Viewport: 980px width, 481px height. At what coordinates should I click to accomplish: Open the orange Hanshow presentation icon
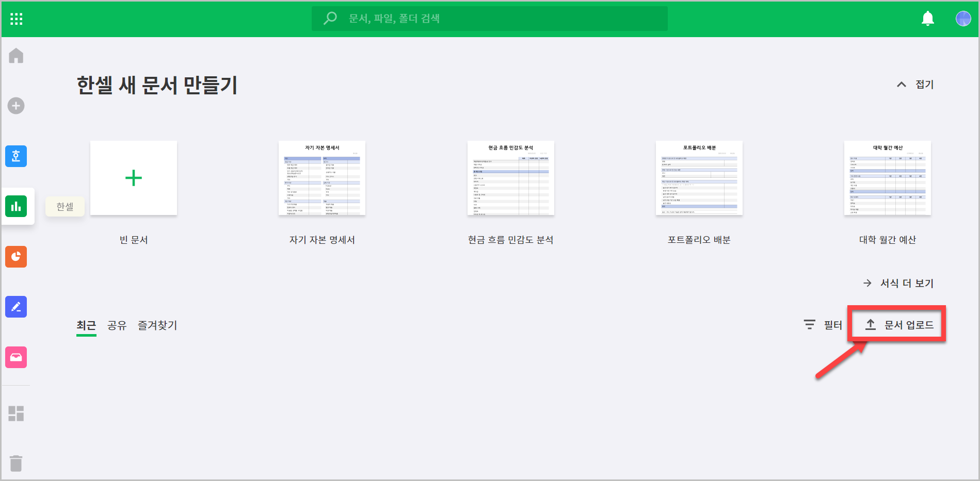point(16,256)
